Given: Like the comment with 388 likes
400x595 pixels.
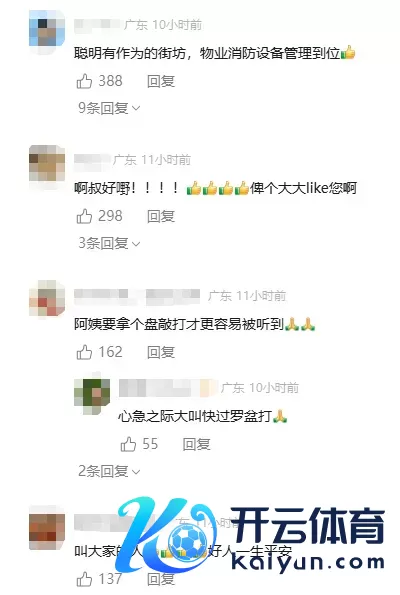Looking at the screenshot, I should pos(84,81).
